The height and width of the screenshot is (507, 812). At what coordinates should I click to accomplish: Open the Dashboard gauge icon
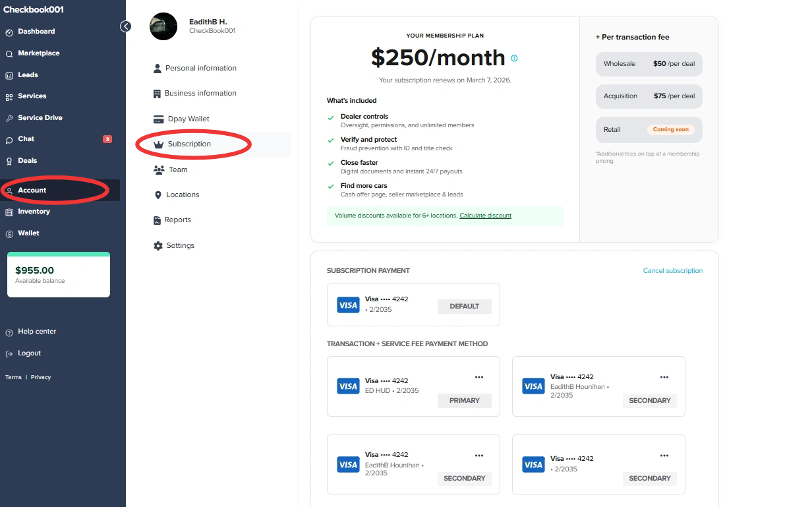(9, 32)
